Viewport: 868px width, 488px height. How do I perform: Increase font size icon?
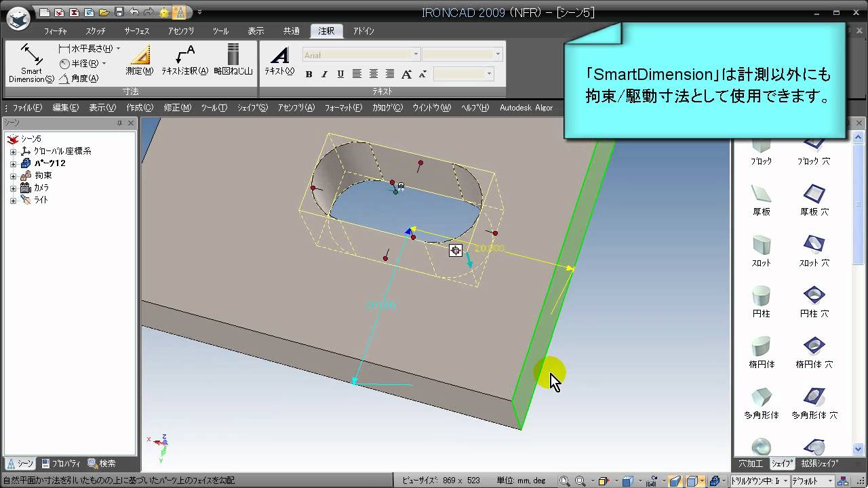coord(407,74)
